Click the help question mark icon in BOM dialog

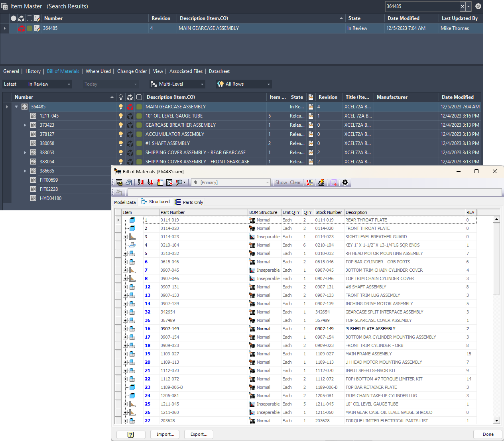[x=131, y=434]
